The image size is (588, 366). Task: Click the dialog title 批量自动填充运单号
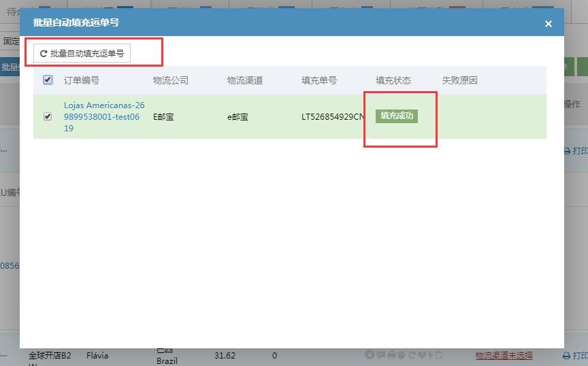click(x=76, y=22)
